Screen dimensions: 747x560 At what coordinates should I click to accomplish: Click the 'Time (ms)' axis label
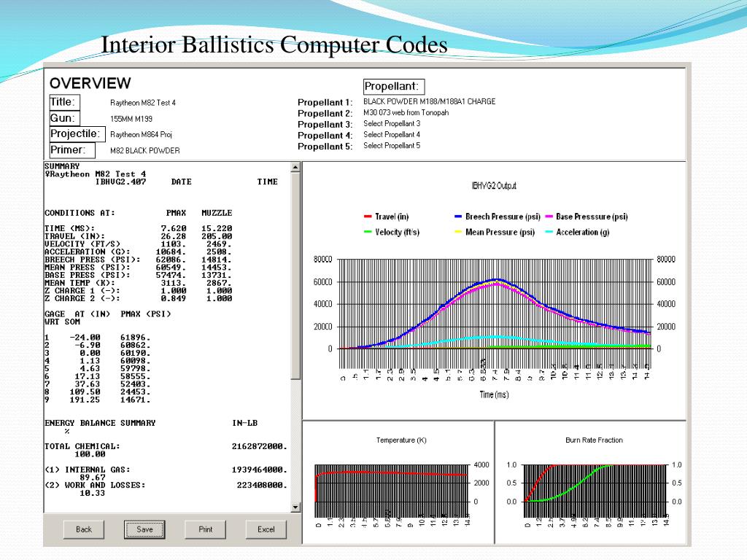click(494, 394)
